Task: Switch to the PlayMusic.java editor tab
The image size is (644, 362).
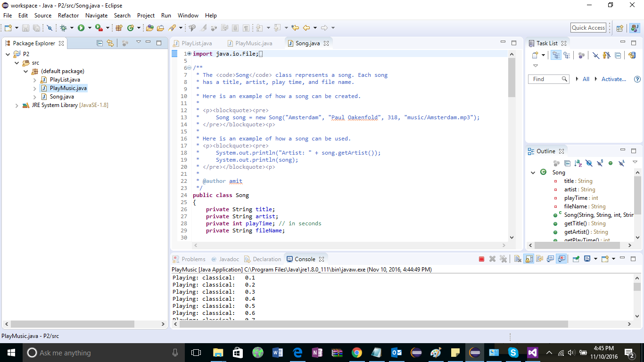Action: pyautogui.click(x=254, y=43)
